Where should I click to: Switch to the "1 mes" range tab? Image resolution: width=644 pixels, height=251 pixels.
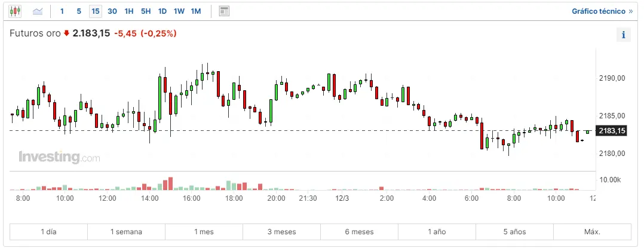click(x=204, y=232)
